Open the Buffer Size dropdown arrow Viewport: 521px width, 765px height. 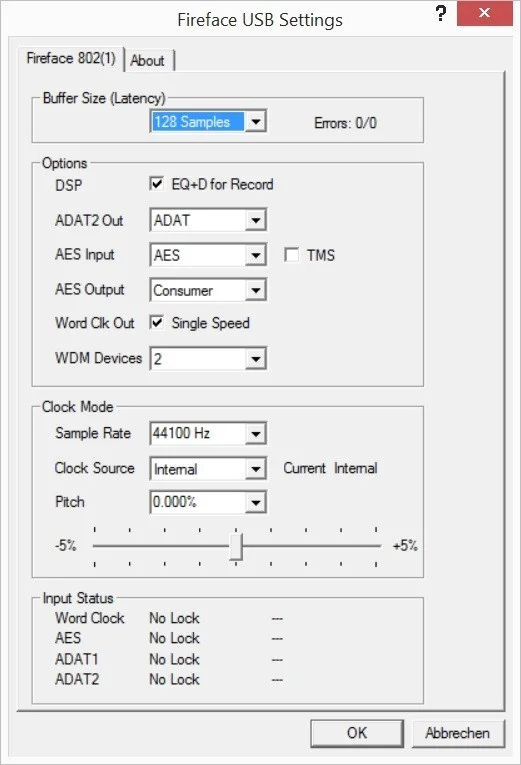(x=256, y=121)
